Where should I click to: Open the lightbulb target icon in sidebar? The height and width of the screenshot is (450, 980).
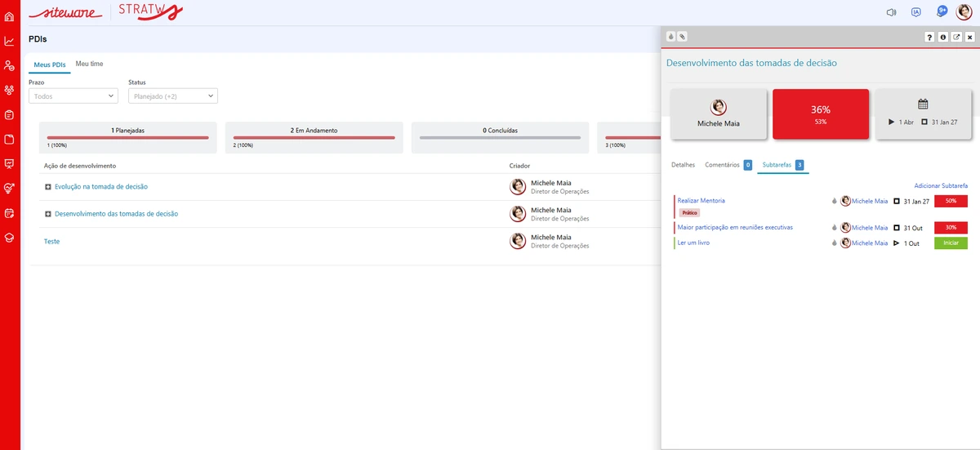click(x=10, y=188)
